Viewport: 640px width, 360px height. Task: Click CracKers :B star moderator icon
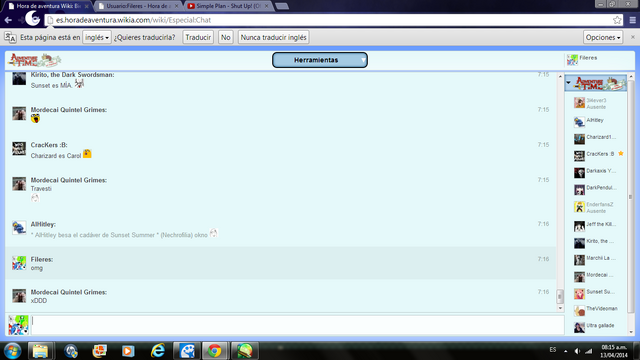click(621, 153)
